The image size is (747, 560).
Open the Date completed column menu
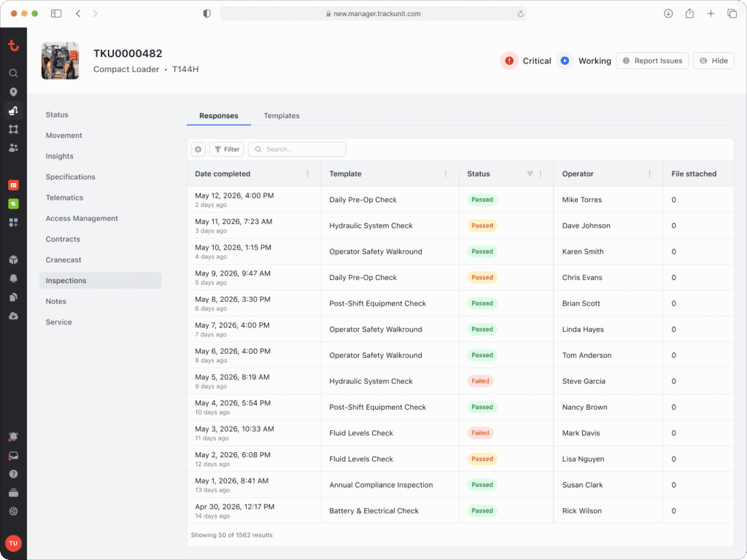click(x=308, y=174)
